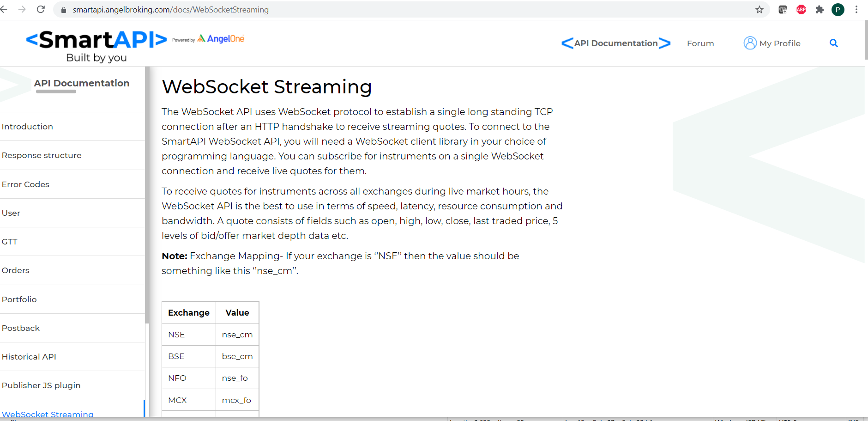
Task: Open the User documentation section
Action: point(72,213)
